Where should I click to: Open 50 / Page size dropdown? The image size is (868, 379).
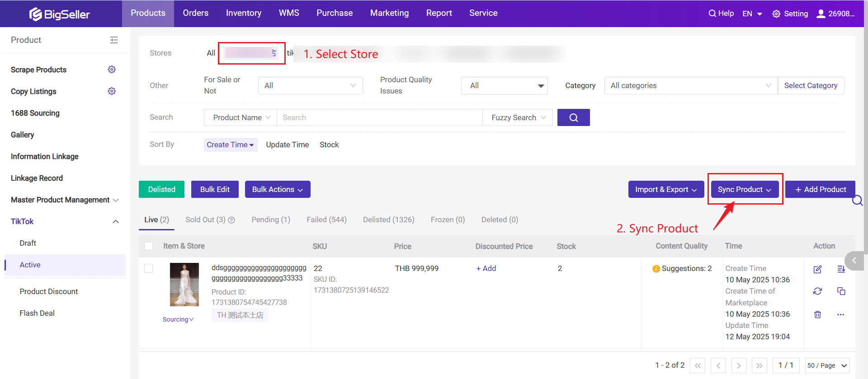pyautogui.click(x=827, y=365)
